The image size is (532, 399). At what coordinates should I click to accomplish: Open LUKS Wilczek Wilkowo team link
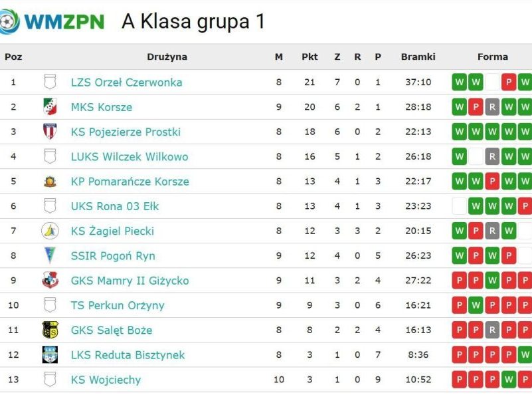tap(130, 157)
